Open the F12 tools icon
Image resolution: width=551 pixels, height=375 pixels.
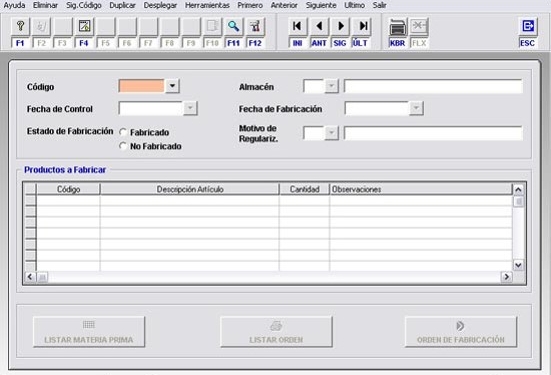click(255, 26)
